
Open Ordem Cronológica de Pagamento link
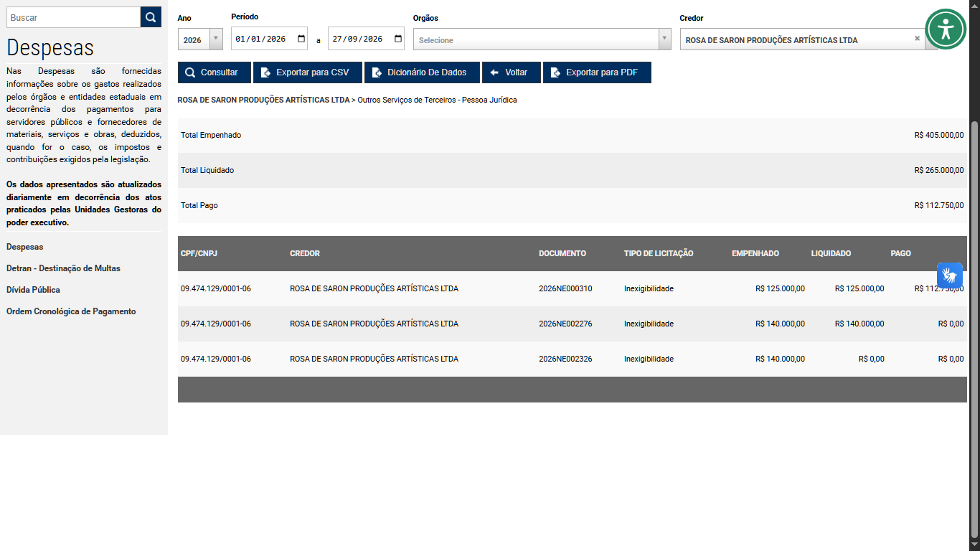[71, 311]
